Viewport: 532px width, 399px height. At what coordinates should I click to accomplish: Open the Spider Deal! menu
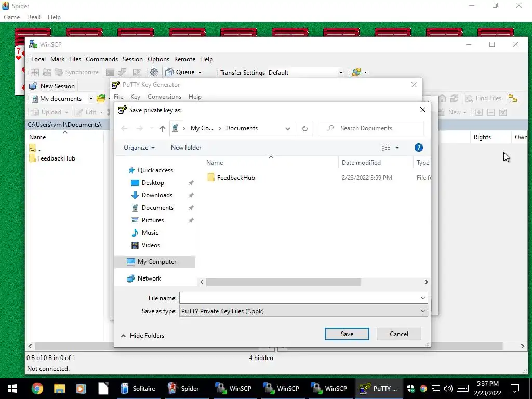click(34, 17)
